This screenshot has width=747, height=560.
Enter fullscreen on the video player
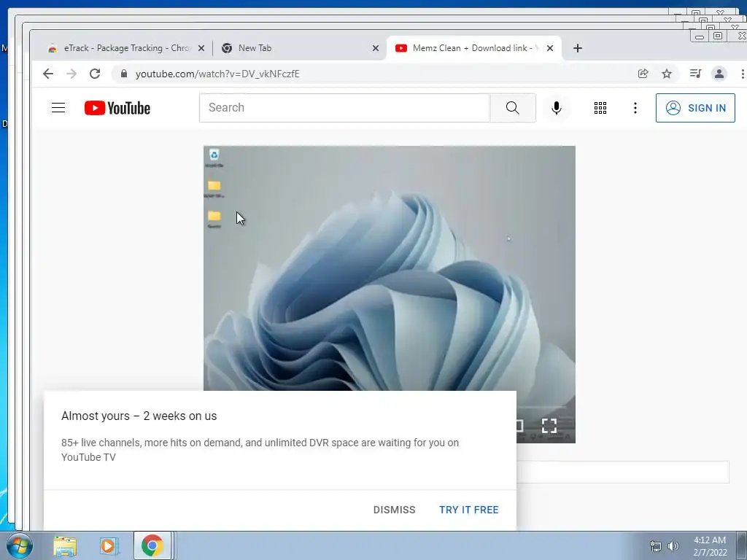click(x=549, y=425)
